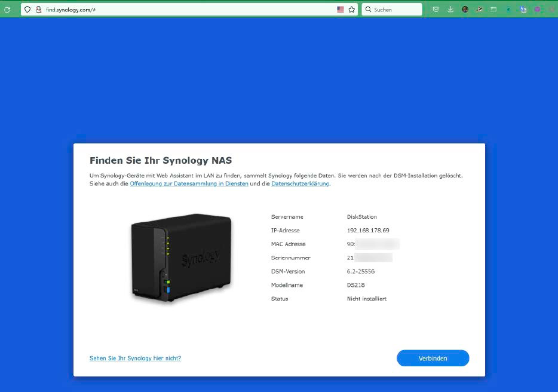This screenshot has height=392, width=558.
Task: Open the downloads arrow icon
Action: pyautogui.click(x=450, y=10)
